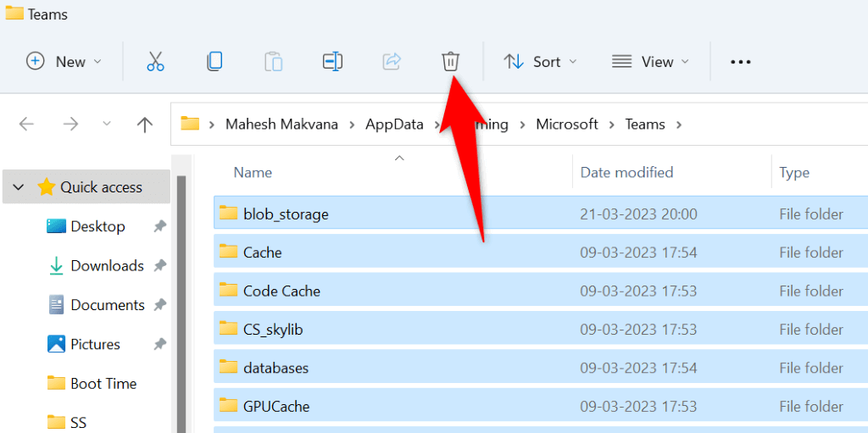Go up one folder level
Screen dimensions: 868x433
(x=145, y=125)
